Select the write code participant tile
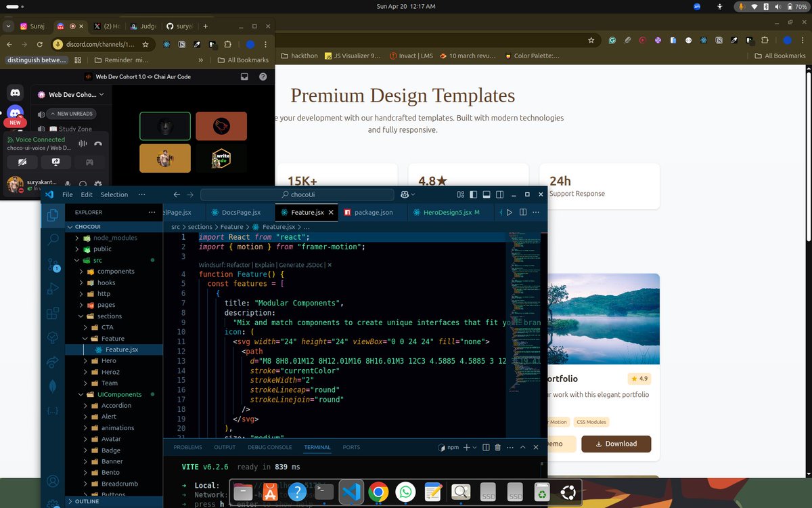Image resolution: width=812 pixels, height=508 pixels. 221,158
